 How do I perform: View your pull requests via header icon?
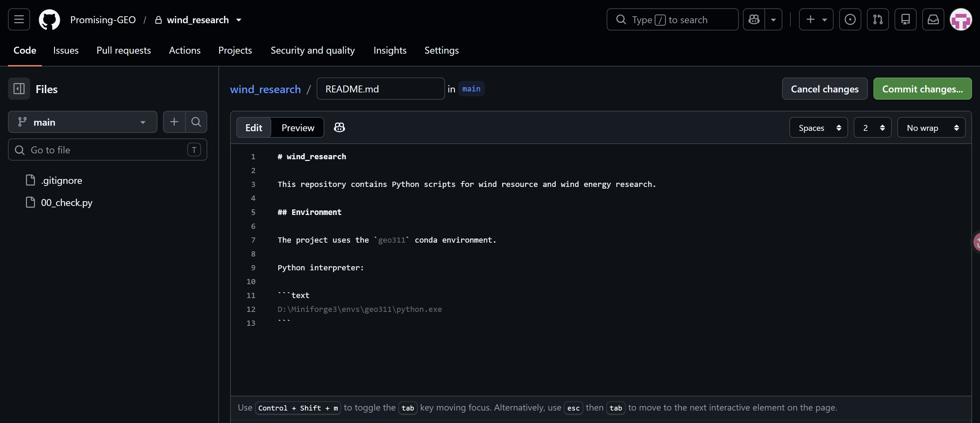[x=878, y=19]
